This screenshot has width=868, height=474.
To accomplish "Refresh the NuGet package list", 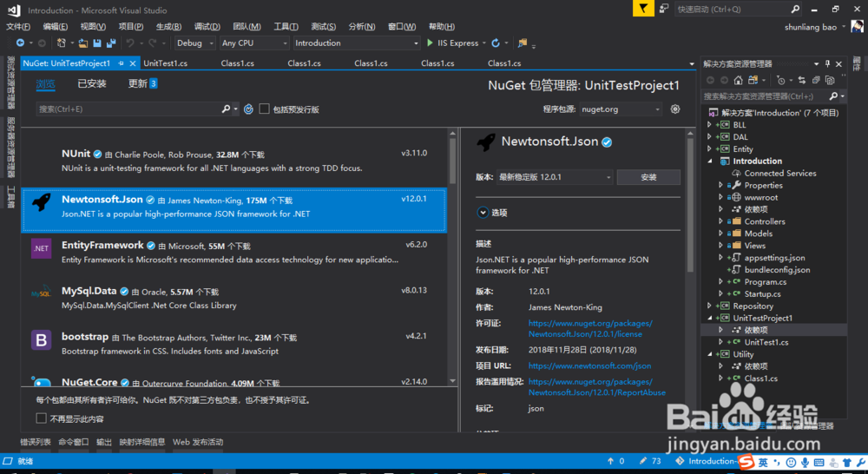I will coord(248,109).
